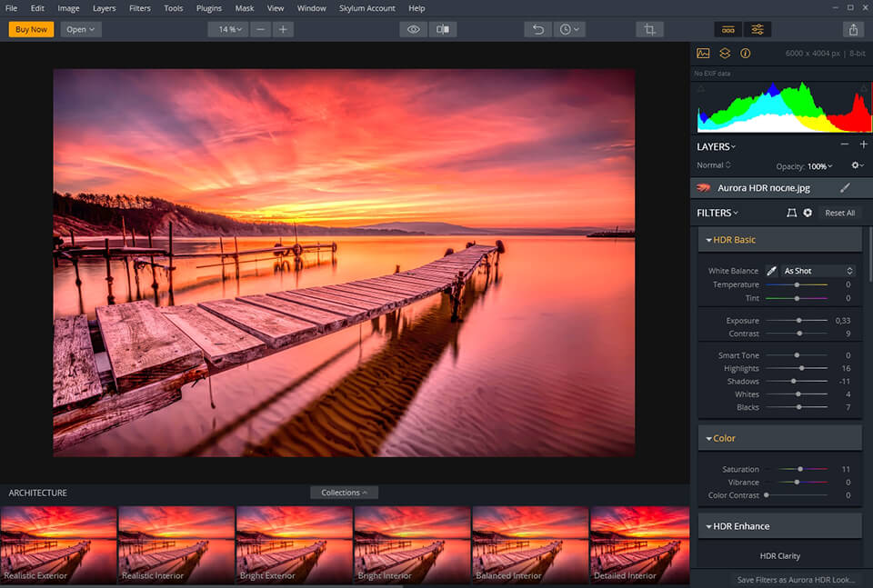Click the layer mask brush icon
This screenshot has width=873, height=588.
click(845, 188)
